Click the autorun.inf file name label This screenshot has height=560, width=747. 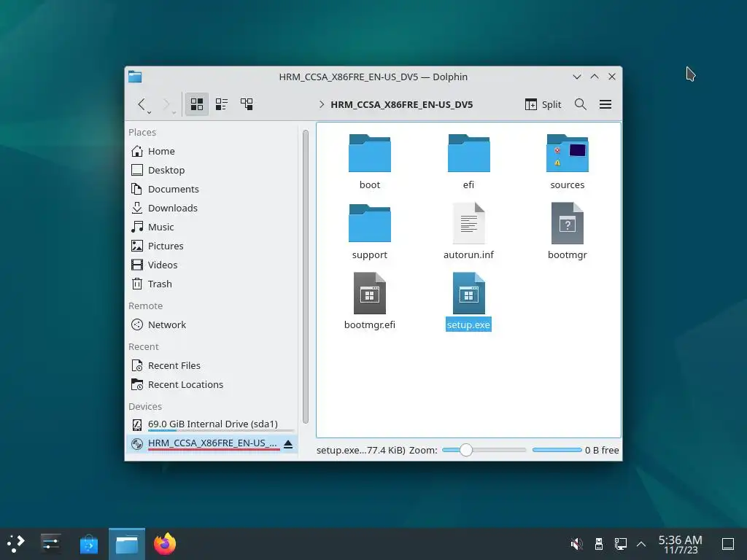(469, 254)
